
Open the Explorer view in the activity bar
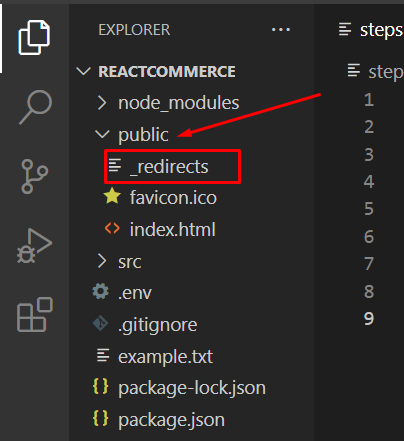coord(34,37)
